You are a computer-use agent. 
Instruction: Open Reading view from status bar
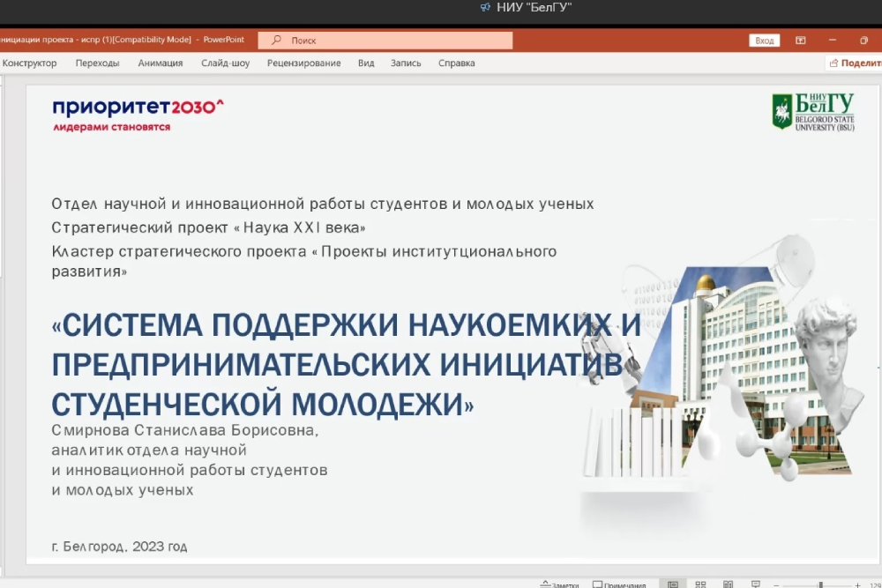pos(728,584)
